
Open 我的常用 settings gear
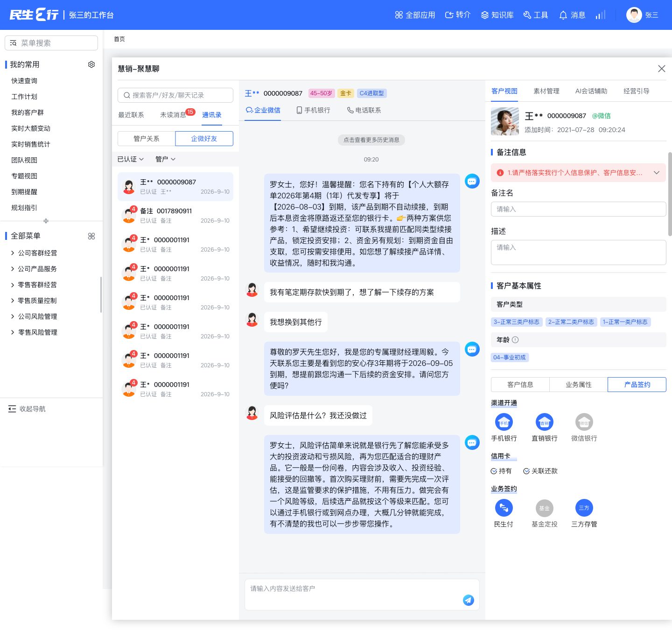tap(91, 64)
